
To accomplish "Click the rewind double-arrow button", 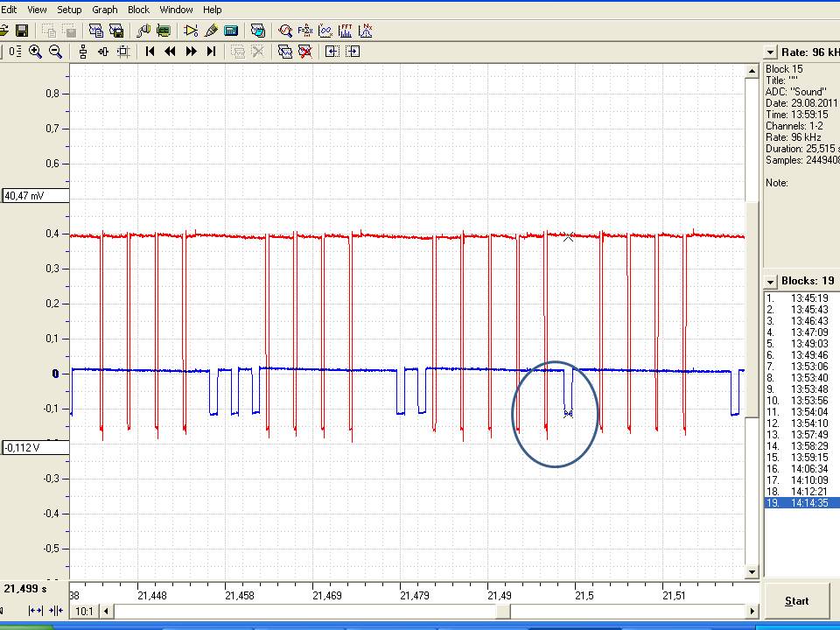I will pyautogui.click(x=171, y=52).
